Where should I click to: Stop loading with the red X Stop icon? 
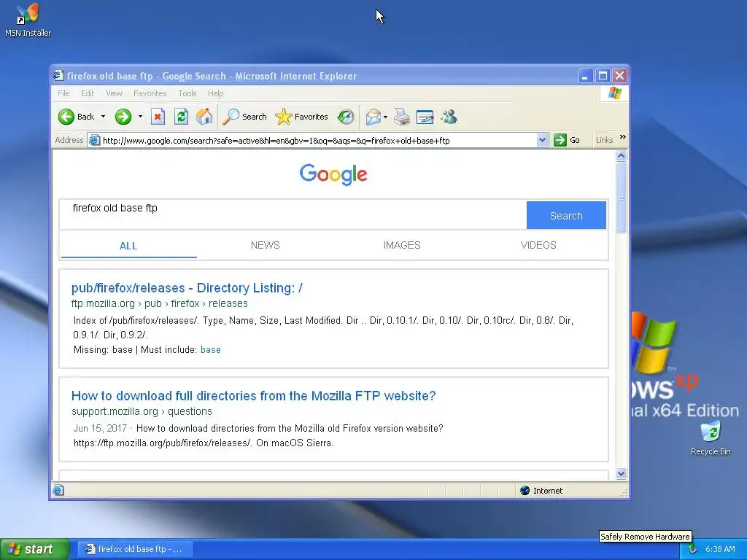158,117
